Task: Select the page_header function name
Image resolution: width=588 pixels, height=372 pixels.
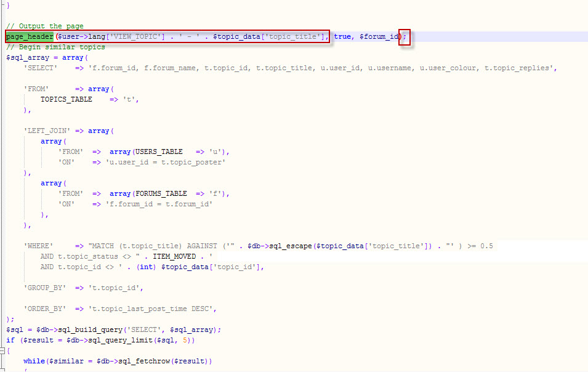Action: pyautogui.click(x=30, y=36)
